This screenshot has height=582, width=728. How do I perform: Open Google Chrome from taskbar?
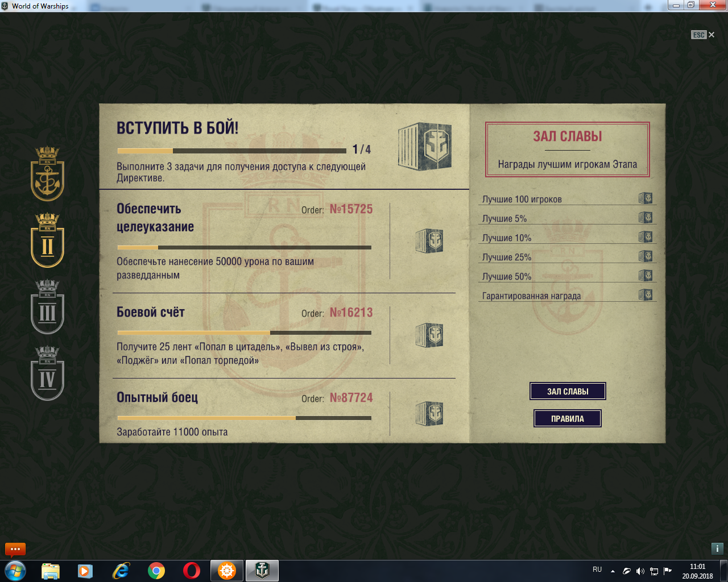pos(156,571)
